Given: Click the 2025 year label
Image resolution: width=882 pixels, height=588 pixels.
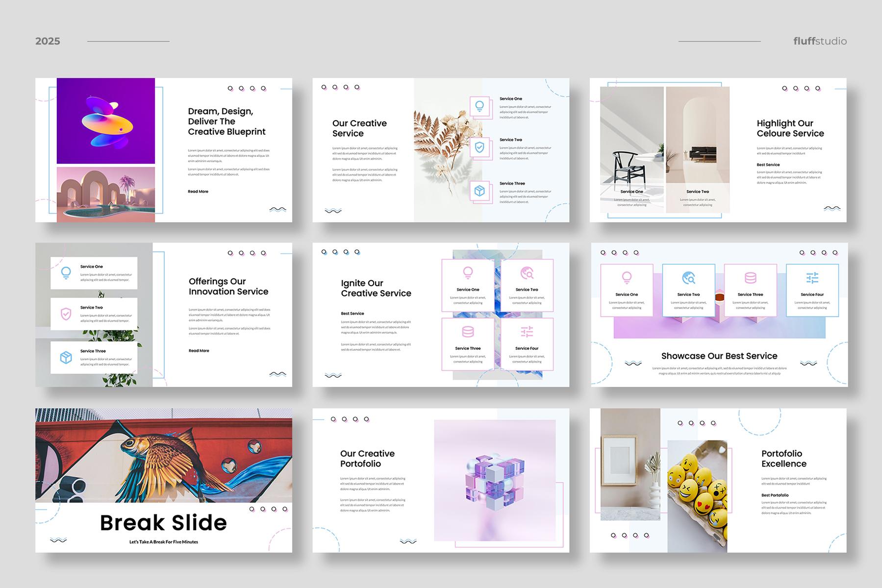Looking at the screenshot, I should pyautogui.click(x=48, y=41).
